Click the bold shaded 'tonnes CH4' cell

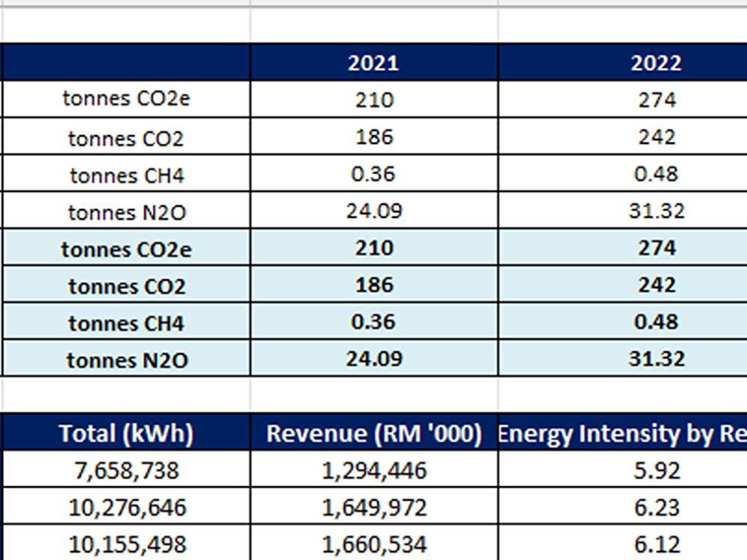point(126,321)
